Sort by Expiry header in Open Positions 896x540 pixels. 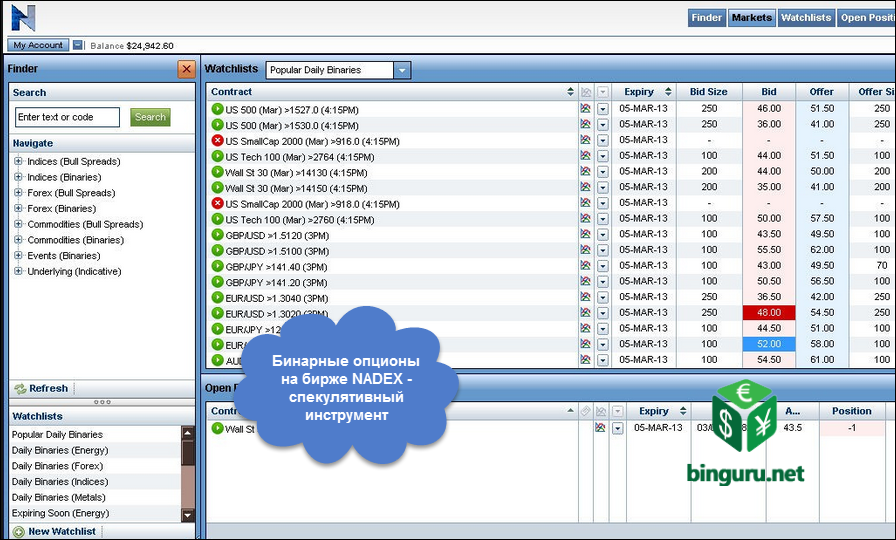point(659,411)
